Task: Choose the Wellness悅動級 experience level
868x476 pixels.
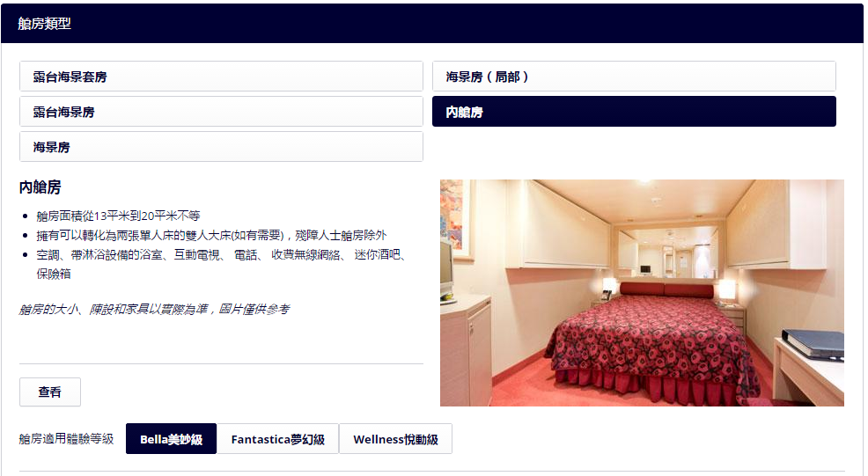Action: coord(396,439)
